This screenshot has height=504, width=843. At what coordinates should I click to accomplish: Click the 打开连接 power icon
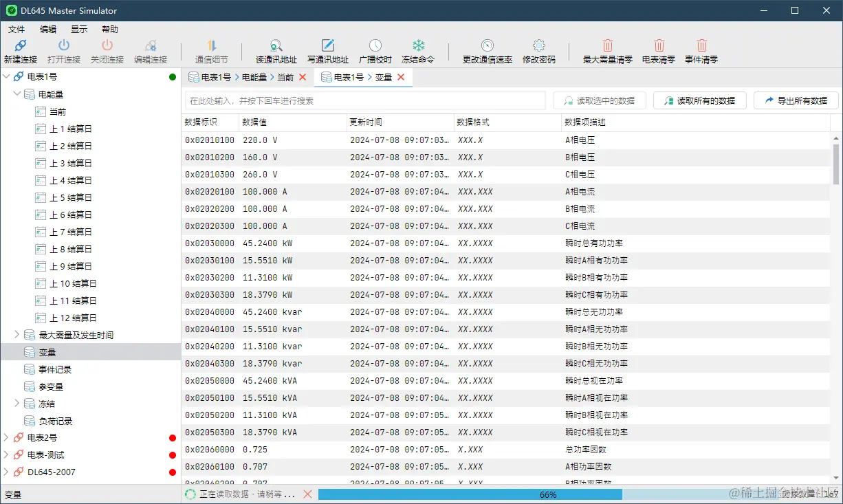[x=64, y=45]
